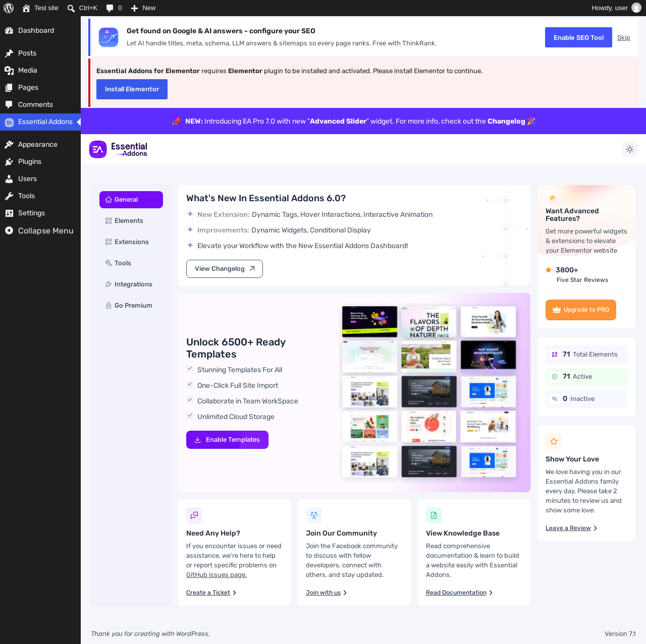Click the WordPress logo icon
Viewport: 646px width, 644px height.
coord(9,8)
